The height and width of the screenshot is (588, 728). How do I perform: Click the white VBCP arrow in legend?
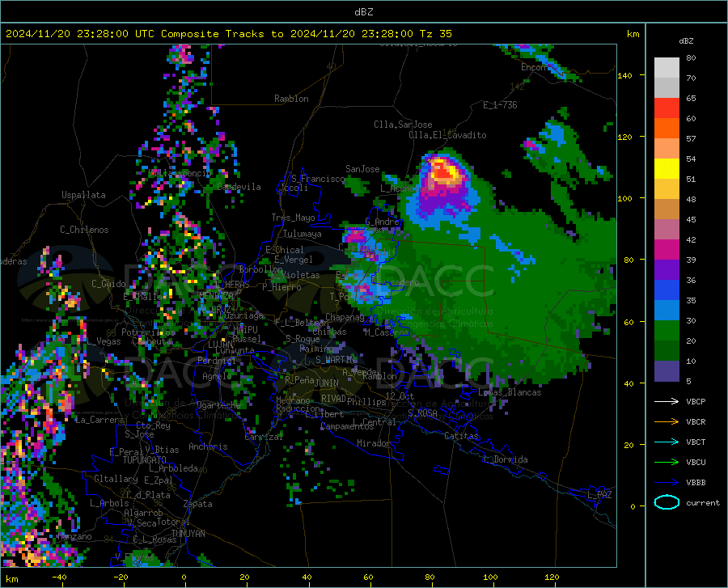[667, 401]
